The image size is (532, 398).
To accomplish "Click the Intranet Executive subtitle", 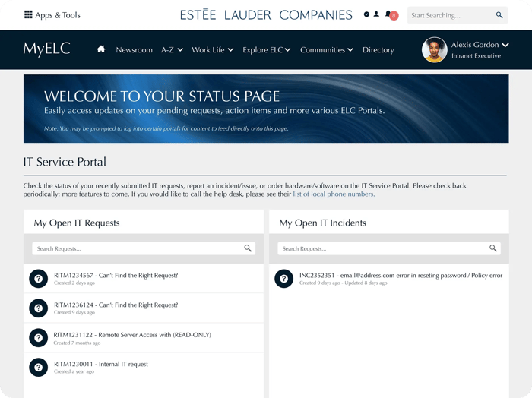I will click(476, 56).
